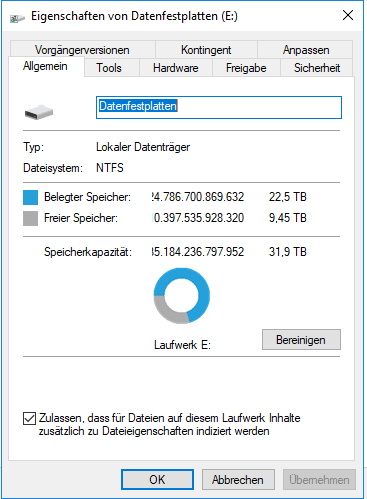Image resolution: width=367 pixels, height=499 pixels.
Task: Click the file system value NTFS
Action: [x=110, y=168]
